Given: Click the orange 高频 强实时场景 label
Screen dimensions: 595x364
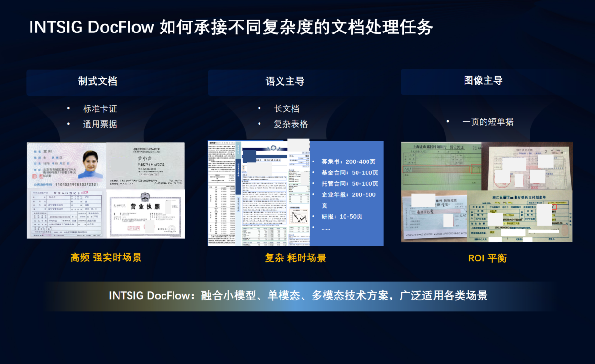Looking at the screenshot, I should [106, 257].
